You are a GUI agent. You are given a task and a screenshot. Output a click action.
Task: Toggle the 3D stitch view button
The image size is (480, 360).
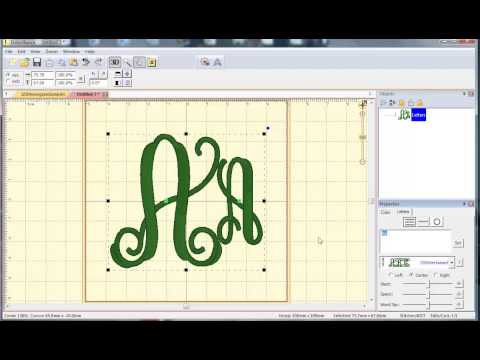coord(115,62)
